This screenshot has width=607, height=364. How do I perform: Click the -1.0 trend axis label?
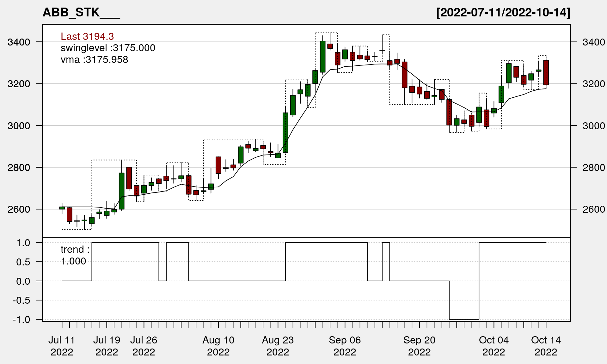21,319
